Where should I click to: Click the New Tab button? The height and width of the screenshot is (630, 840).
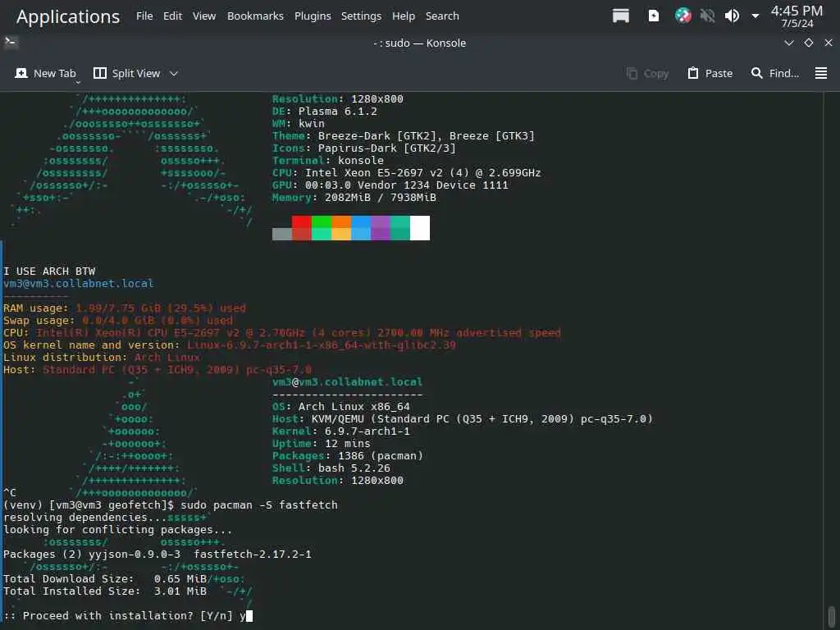coord(46,73)
